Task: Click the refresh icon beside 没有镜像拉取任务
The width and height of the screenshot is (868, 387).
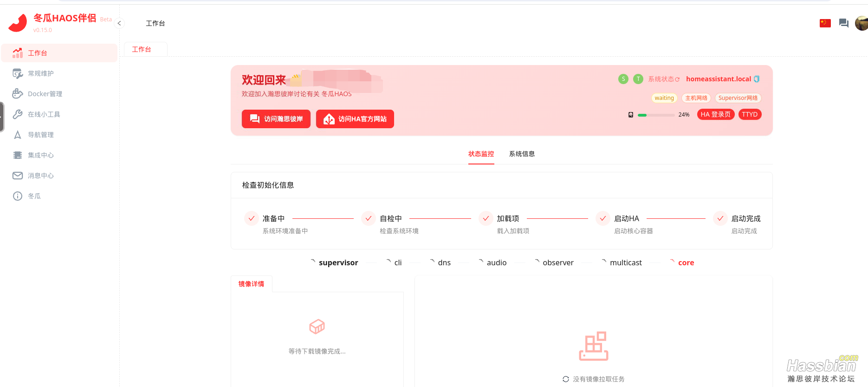Action: pos(565,379)
